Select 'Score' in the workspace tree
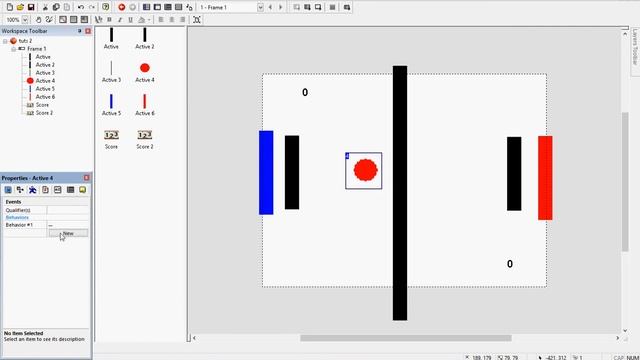The width and height of the screenshot is (640, 360). (x=42, y=105)
